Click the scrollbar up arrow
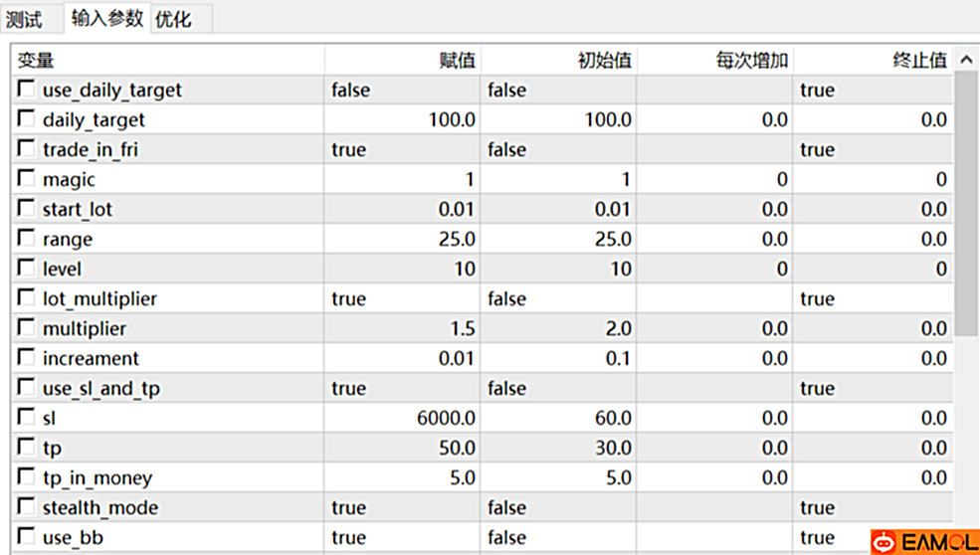Viewport: 980px width, 555px height. coord(966,60)
